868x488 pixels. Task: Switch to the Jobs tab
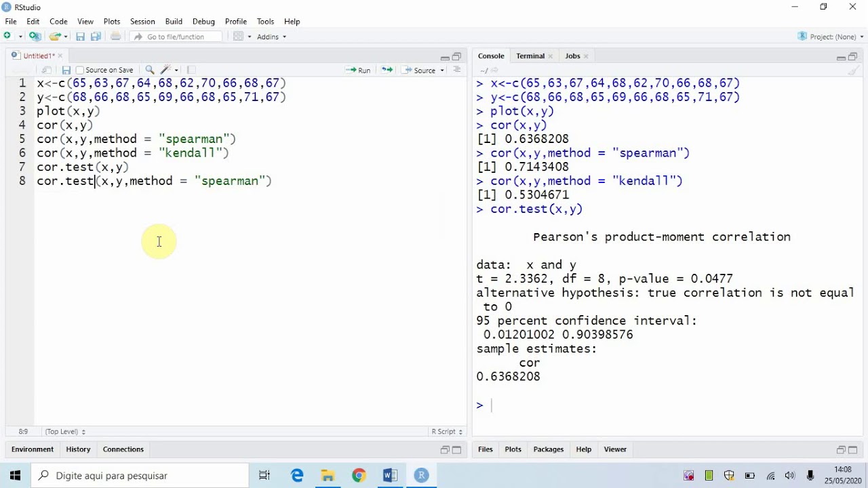click(x=573, y=56)
